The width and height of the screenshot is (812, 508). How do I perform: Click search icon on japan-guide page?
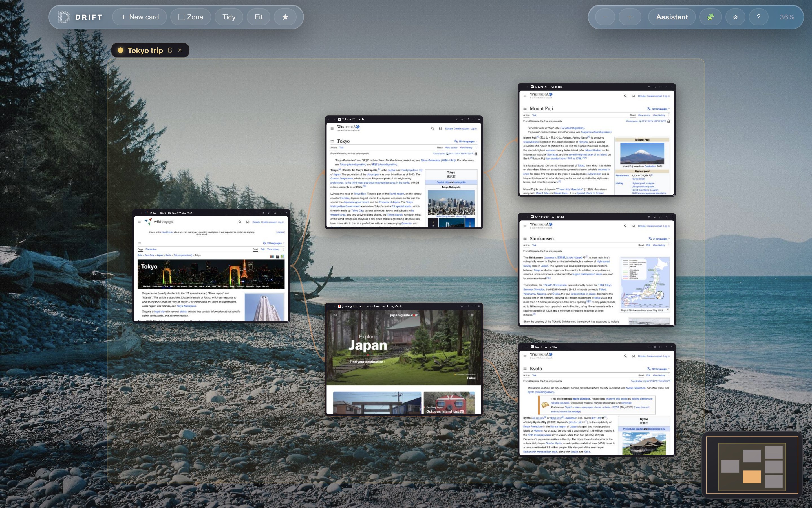336,315
